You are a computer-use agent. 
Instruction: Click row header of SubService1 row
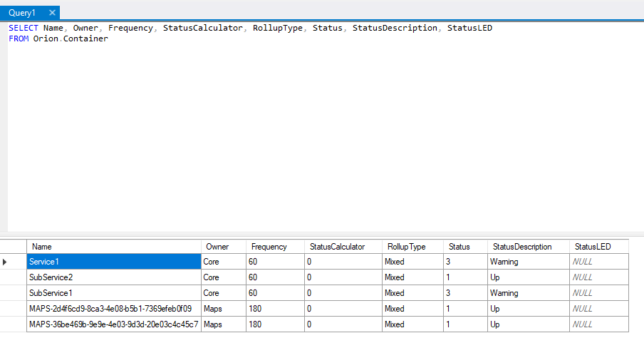point(13,293)
